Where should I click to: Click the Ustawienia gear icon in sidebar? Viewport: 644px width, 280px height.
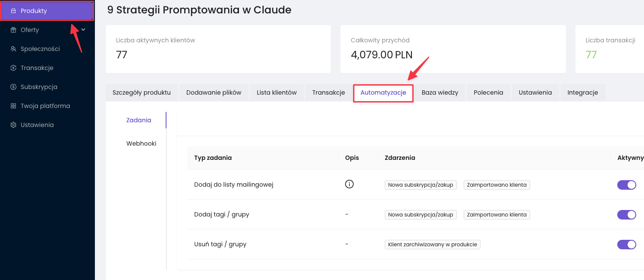(x=13, y=125)
